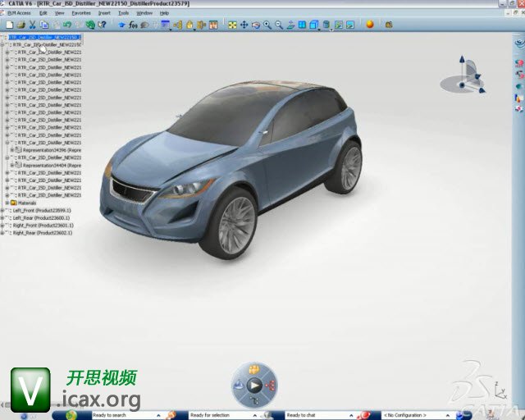The image size is (525, 420).
Task: Click the Cut scissors icon
Action: [32, 25]
